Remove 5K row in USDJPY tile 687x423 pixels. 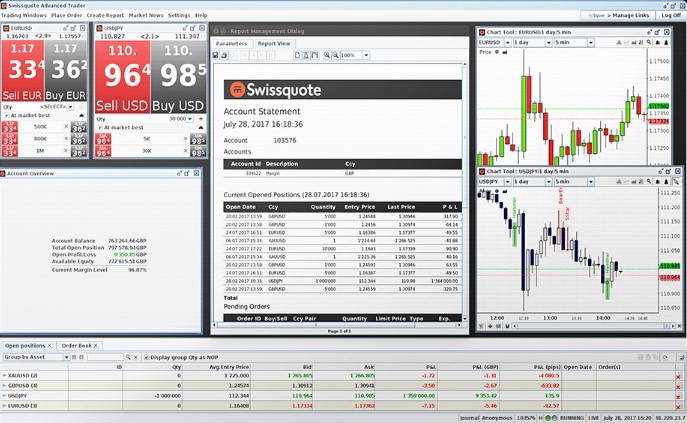click(x=185, y=139)
